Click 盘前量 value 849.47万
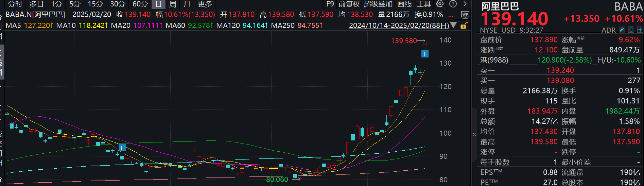Image resolution: width=644 pixels, height=186 pixels. point(625,50)
